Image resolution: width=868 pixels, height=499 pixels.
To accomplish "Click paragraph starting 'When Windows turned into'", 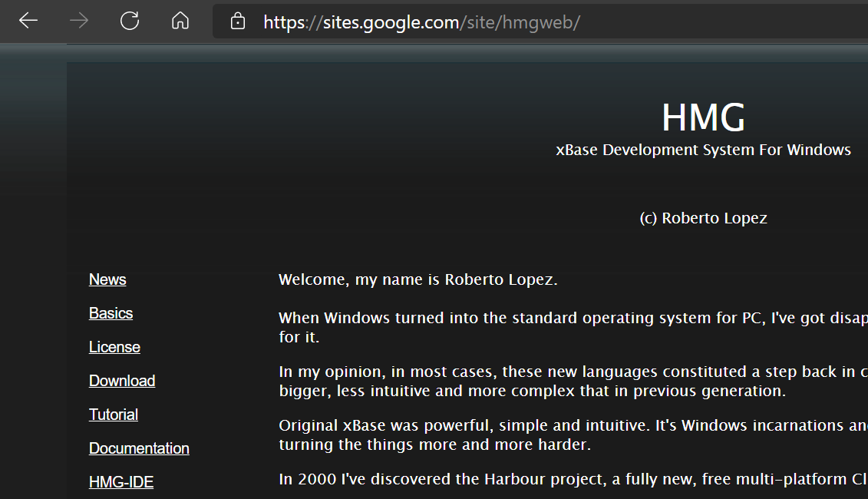I will pyautogui.click(x=573, y=327).
